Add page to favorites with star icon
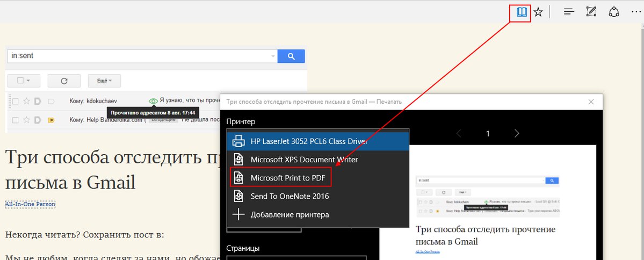Screen dimensions: 644x260 coord(538,13)
